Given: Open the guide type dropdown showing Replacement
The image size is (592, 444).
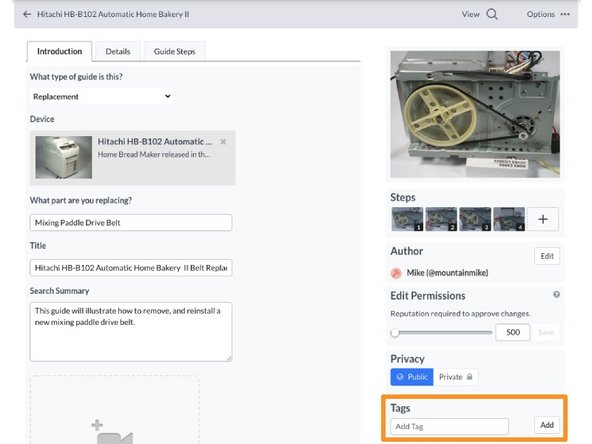Looking at the screenshot, I should (x=102, y=97).
